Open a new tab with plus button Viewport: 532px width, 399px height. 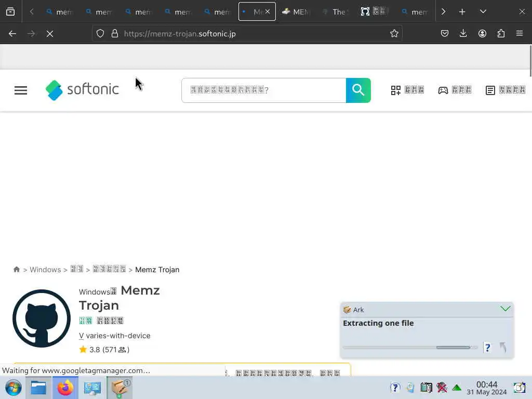[462, 11]
